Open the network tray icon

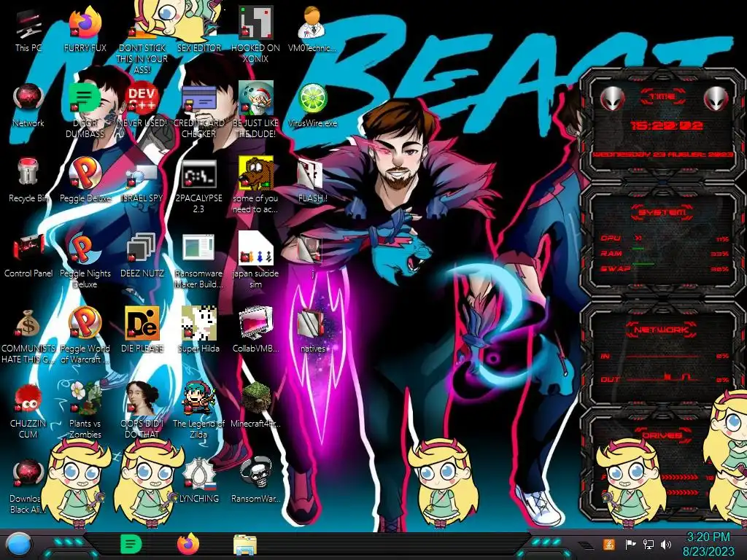tap(649, 544)
